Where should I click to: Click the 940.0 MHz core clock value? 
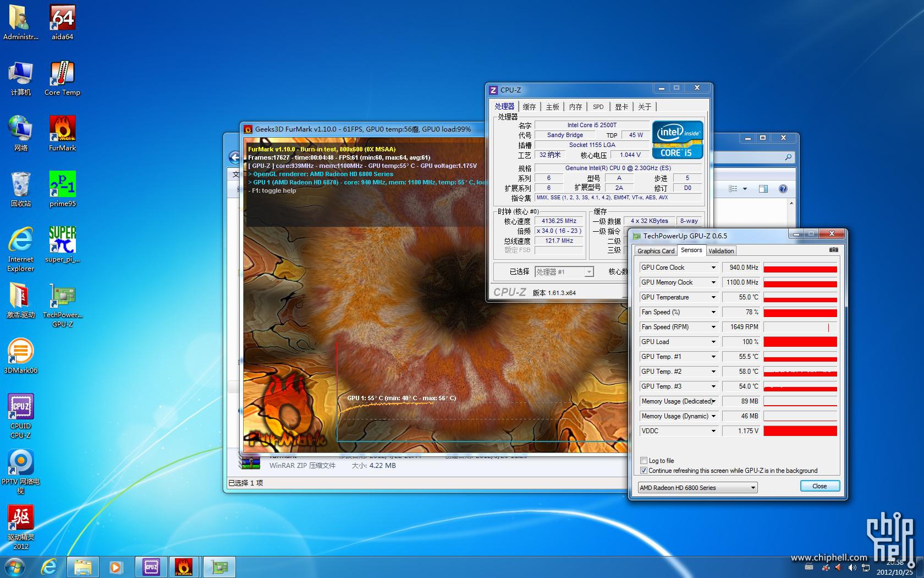click(x=741, y=268)
